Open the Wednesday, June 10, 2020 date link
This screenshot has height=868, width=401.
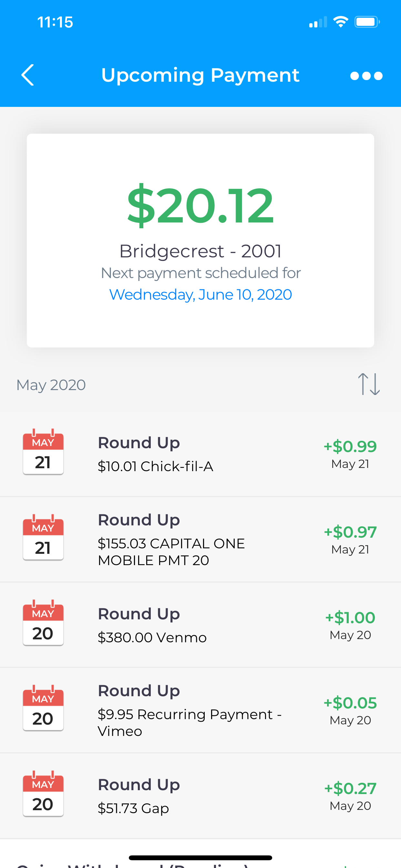click(200, 295)
